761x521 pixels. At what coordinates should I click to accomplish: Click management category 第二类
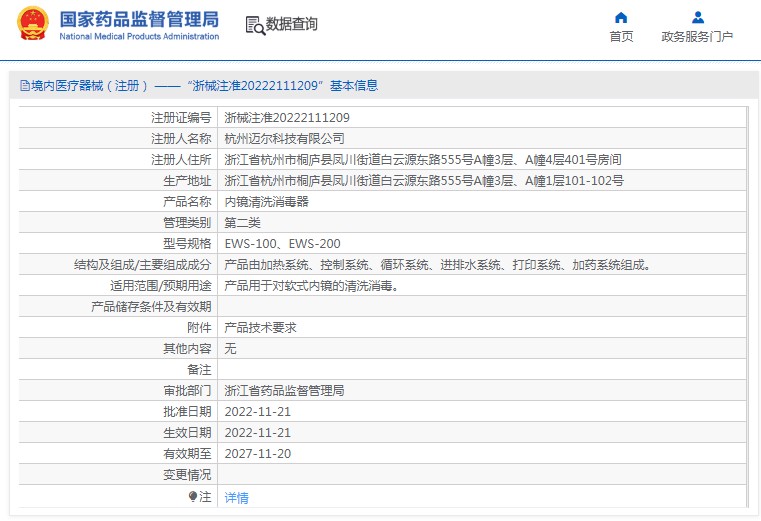[x=242, y=223]
